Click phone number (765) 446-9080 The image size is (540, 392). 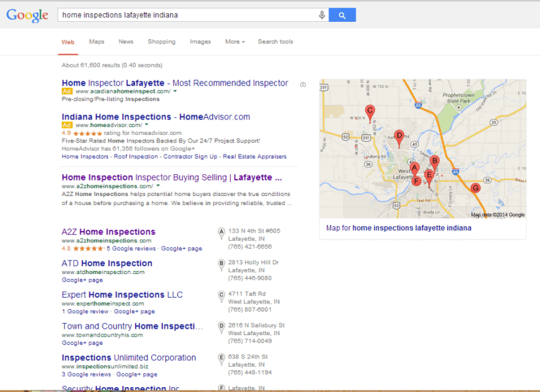[250, 278]
